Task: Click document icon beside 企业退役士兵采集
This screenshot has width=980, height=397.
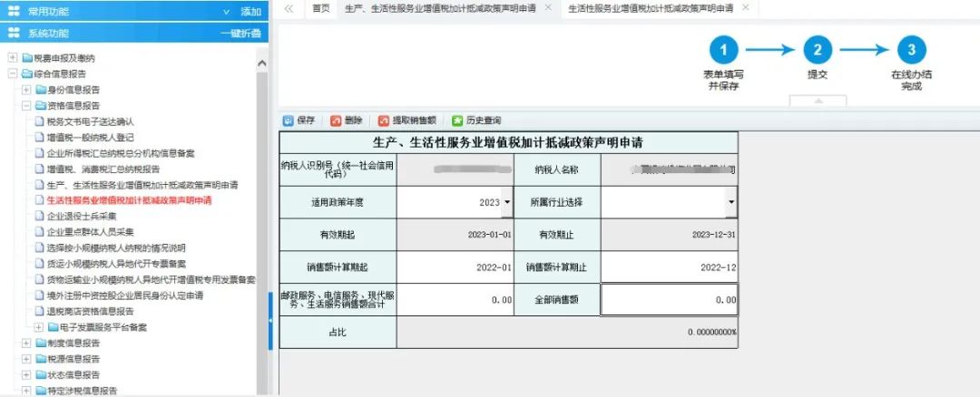Action: (39, 217)
